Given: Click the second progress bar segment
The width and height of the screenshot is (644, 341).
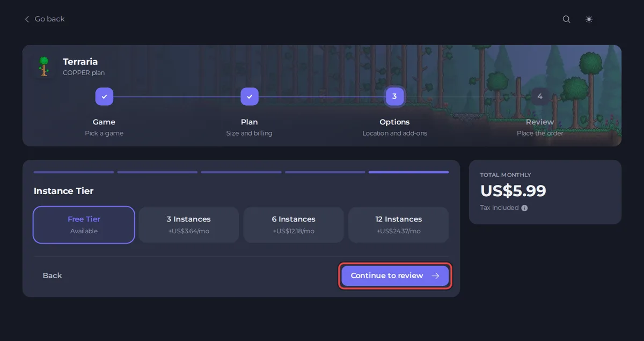Looking at the screenshot, I should point(157,172).
